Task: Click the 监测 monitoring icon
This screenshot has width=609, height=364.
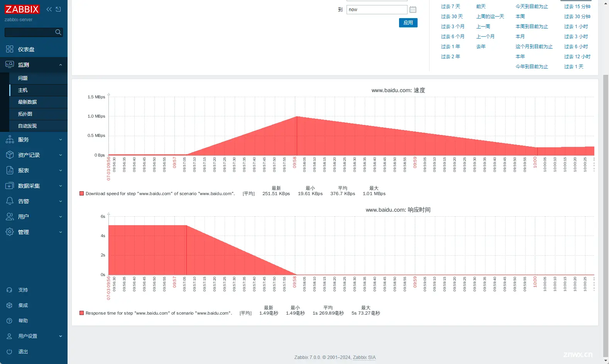Action: point(10,64)
